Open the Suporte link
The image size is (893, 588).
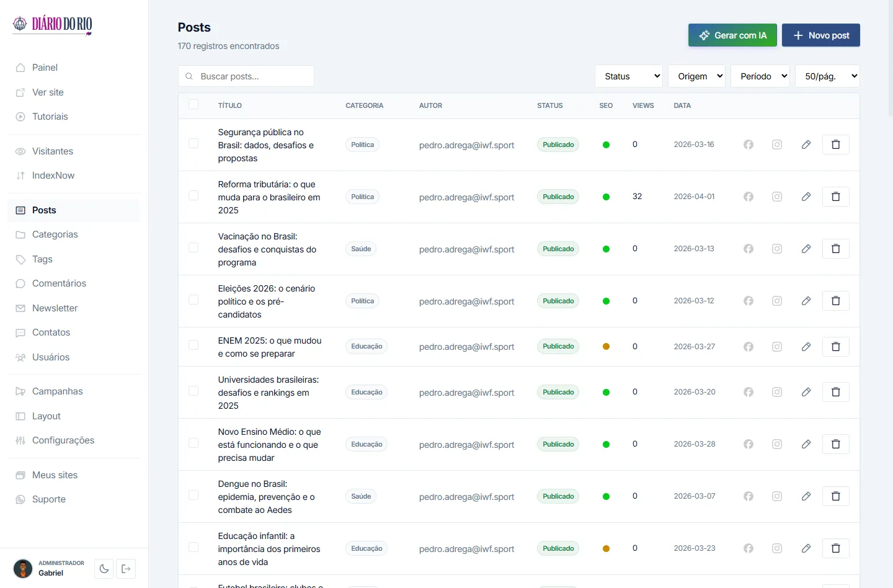tap(74, 499)
